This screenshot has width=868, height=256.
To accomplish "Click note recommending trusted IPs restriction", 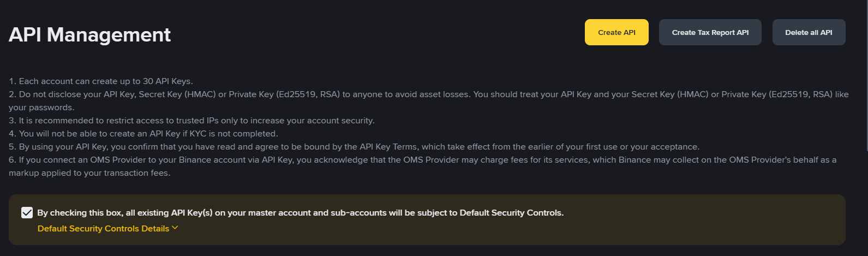I will [x=191, y=121].
